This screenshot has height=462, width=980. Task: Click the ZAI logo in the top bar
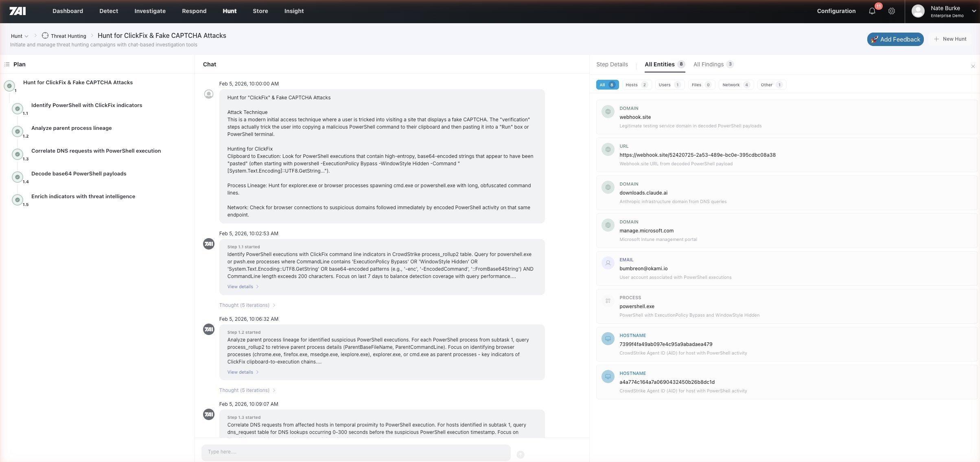click(17, 11)
